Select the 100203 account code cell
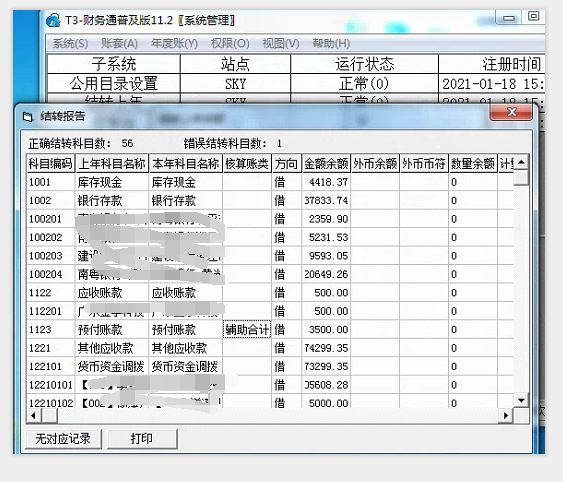Image resolution: width=563 pixels, height=482 pixels. [x=51, y=256]
